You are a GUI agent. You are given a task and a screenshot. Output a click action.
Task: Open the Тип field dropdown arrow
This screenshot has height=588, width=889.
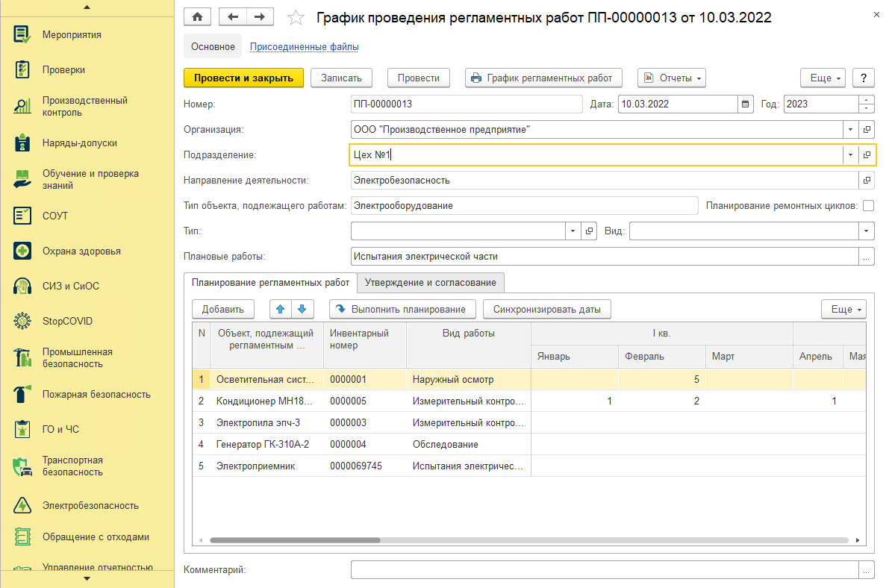(x=573, y=231)
